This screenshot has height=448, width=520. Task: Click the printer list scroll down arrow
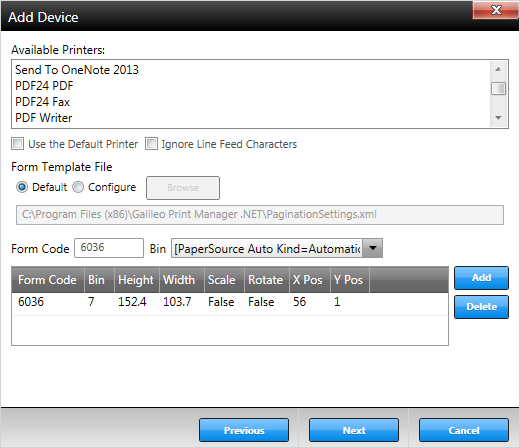coord(498,117)
